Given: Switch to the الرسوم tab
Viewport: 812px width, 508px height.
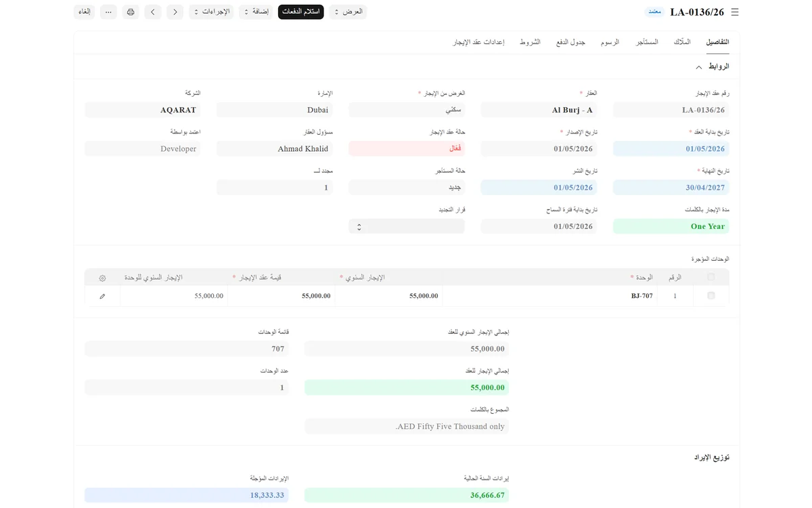Looking at the screenshot, I should coord(610,42).
